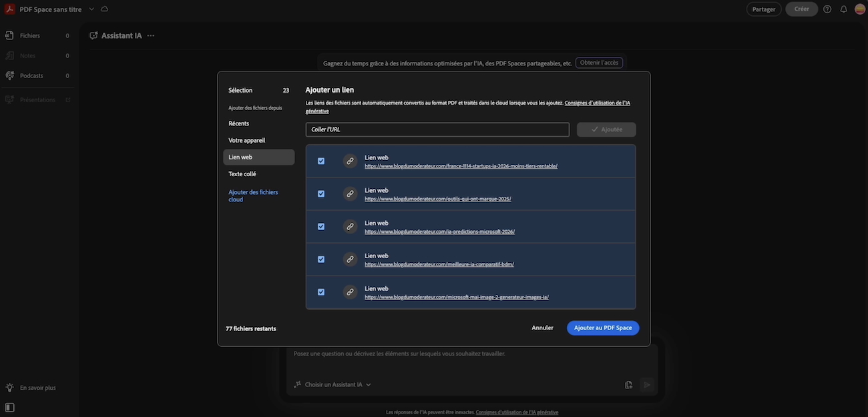Expand the PDF Space sans titre dropdown

pos(91,9)
